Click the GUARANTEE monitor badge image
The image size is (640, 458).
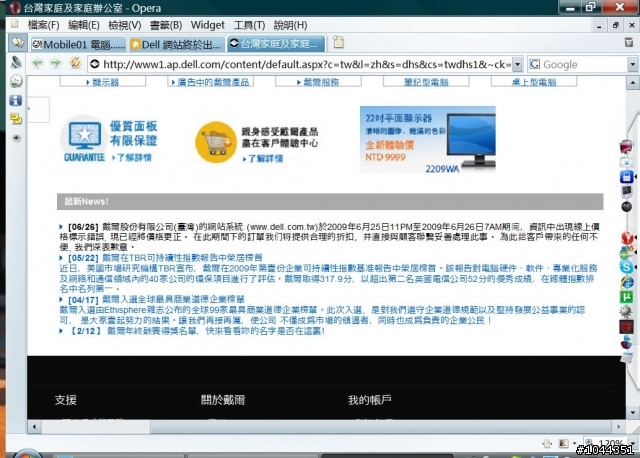pyautogui.click(x=84, y=139)
